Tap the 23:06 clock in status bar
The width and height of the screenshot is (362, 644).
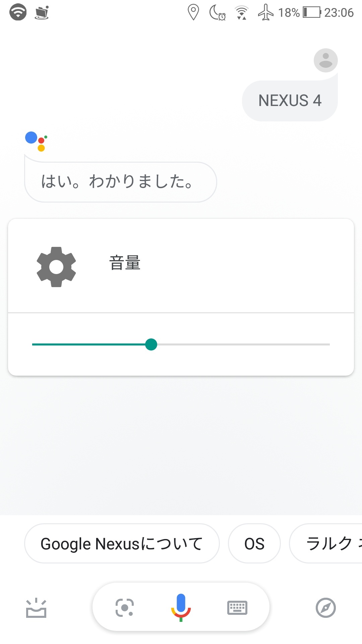click(x=339, y=12)
